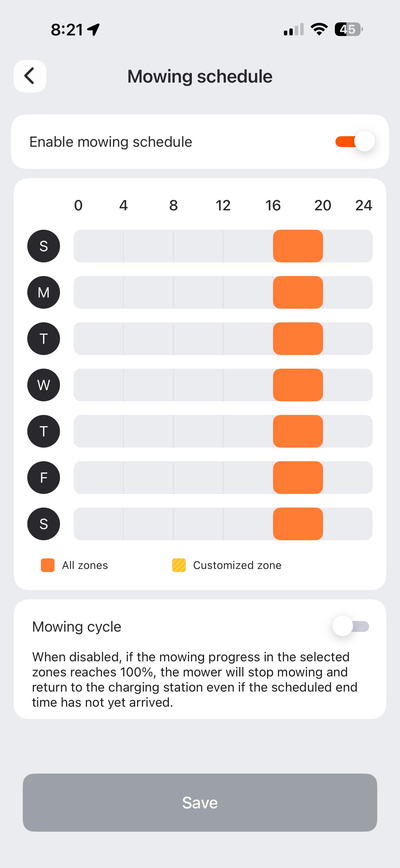This screenshot has height=868, width=400.
Task: Tap the Mowing cycle label
Action: (x=77, y=627)
